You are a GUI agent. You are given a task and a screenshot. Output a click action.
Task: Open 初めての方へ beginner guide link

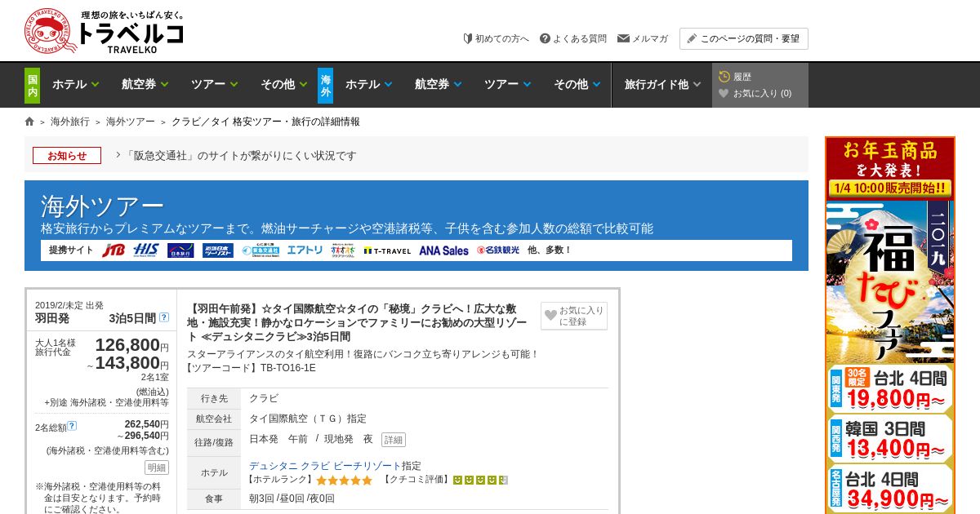point(496,38)
